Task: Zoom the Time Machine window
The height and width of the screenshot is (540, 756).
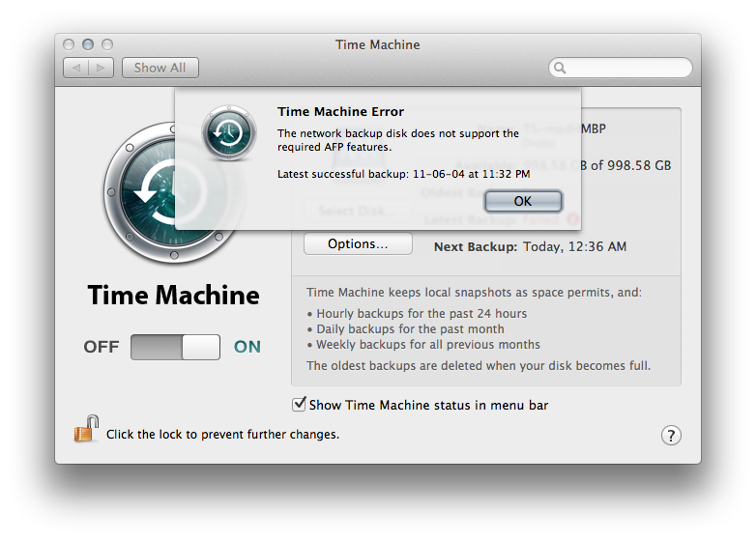Action: pyautogui.click(x=107, y=44)
